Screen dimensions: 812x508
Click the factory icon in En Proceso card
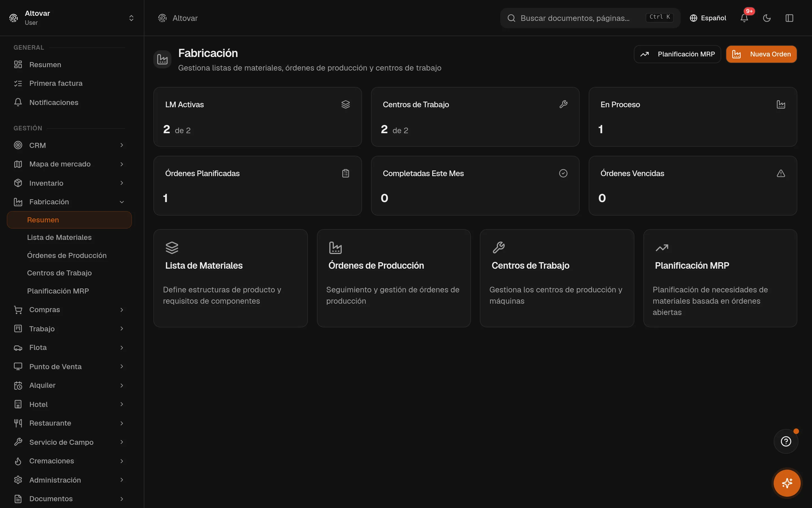pyautogui.click(x=781, y=104)
